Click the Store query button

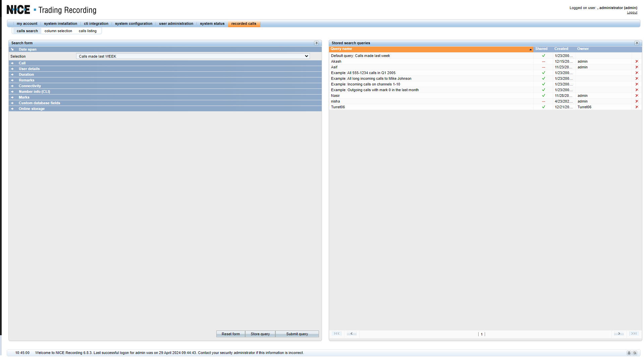click(x=260, y=334)
